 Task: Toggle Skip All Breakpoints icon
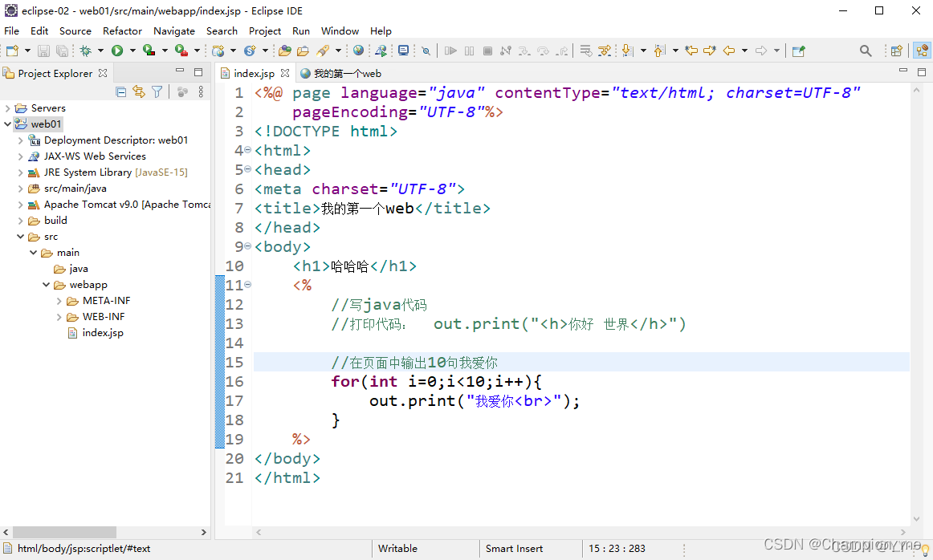(426, 51)
